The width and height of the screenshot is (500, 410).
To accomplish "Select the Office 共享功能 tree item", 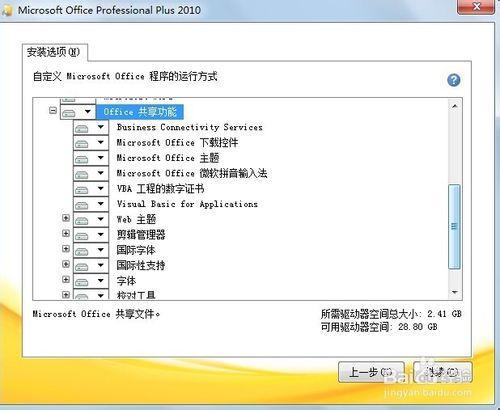I will pyautogui.click(x=140, y=112).
